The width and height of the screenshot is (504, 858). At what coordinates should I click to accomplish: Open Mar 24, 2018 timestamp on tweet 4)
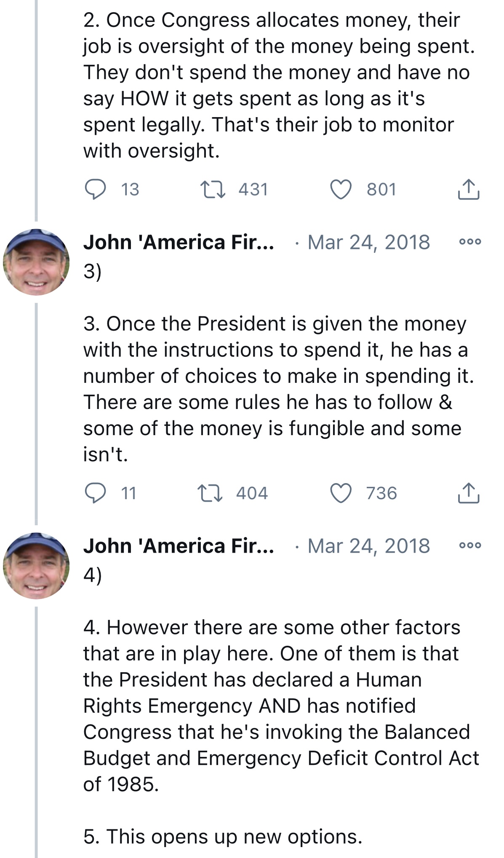369,546
